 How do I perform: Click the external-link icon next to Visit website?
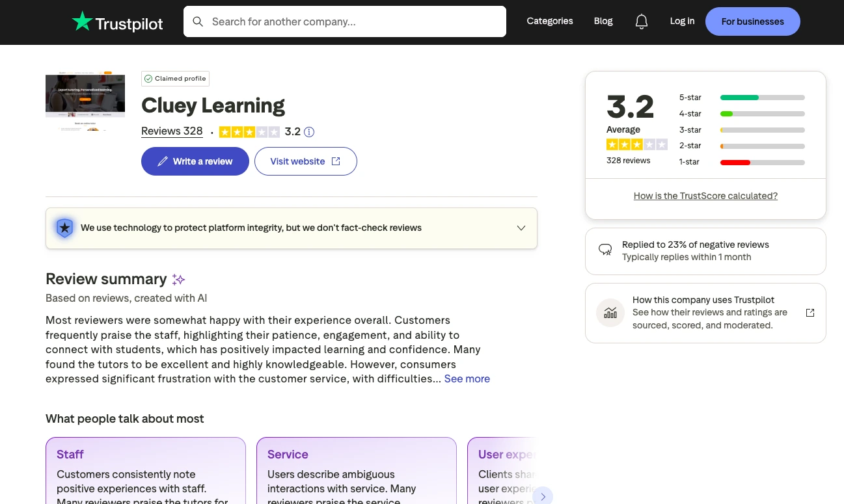click(336, 161)
